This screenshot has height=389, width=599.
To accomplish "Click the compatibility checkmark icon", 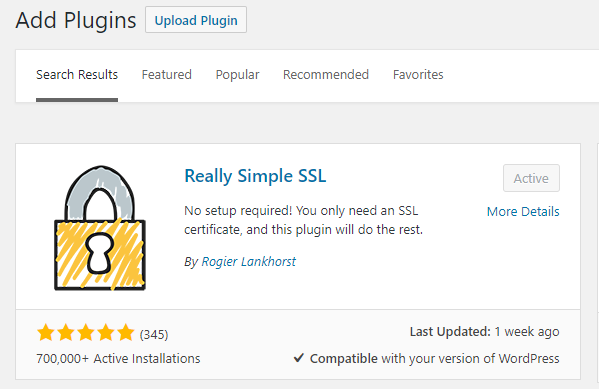I will tap(299, 358).
